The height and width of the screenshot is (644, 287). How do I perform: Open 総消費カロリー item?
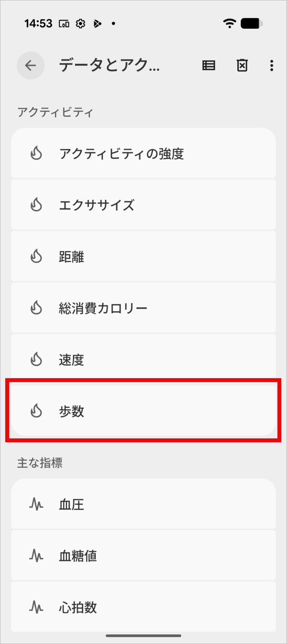(x=143, y=308)
